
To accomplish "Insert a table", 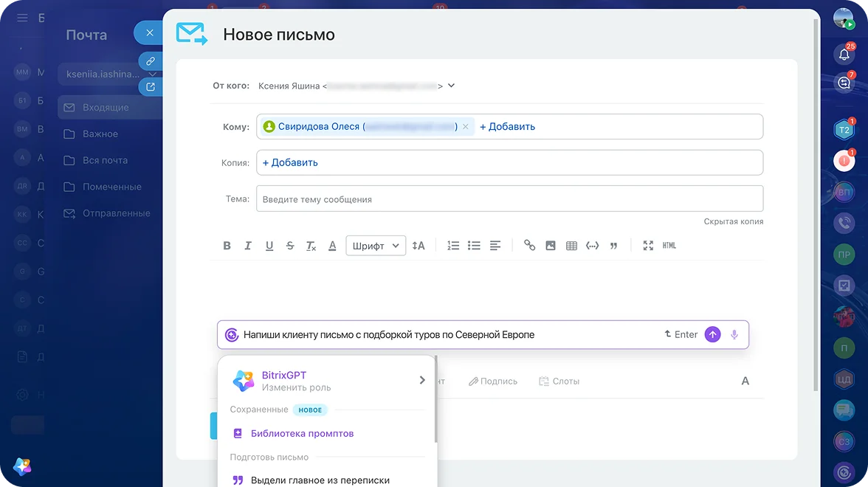I will point(572,246).
